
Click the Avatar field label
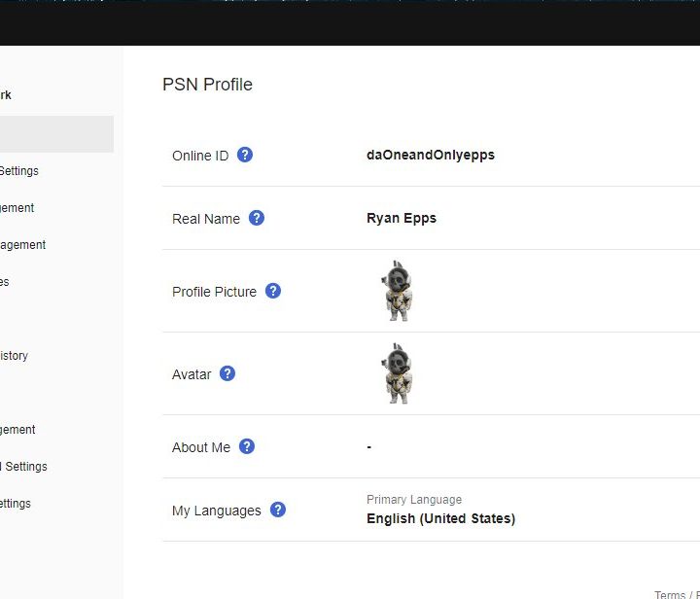[192, 374]
